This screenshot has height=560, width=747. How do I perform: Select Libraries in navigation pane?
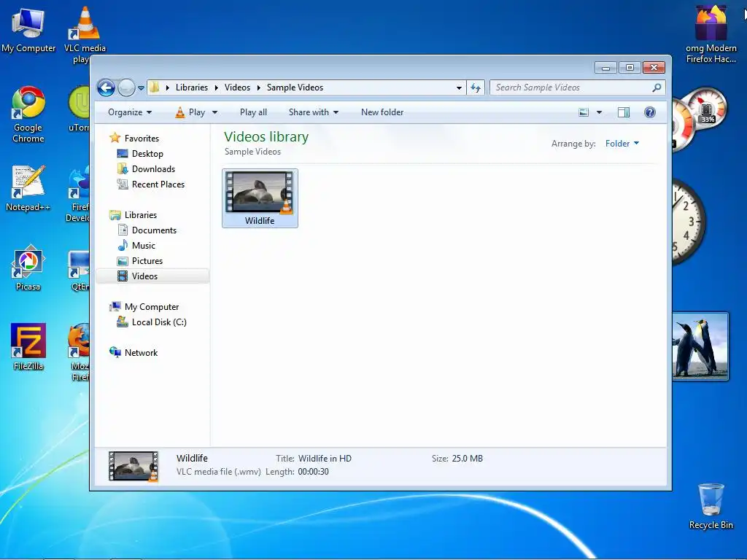point(141,215)
